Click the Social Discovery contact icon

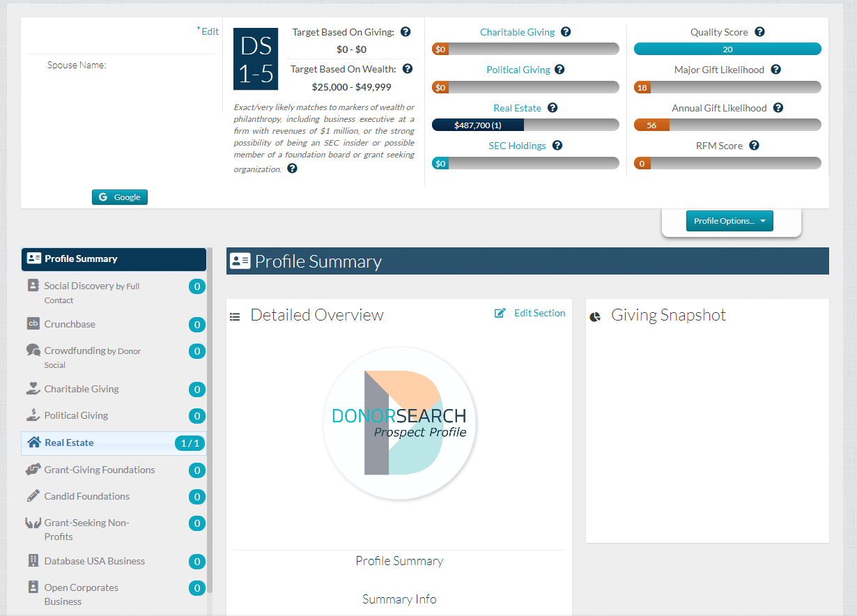33,285
